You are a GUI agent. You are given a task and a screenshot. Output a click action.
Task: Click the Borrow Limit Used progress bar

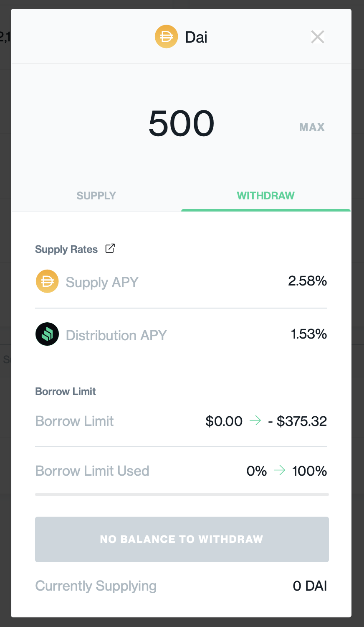tap(182, 494)
